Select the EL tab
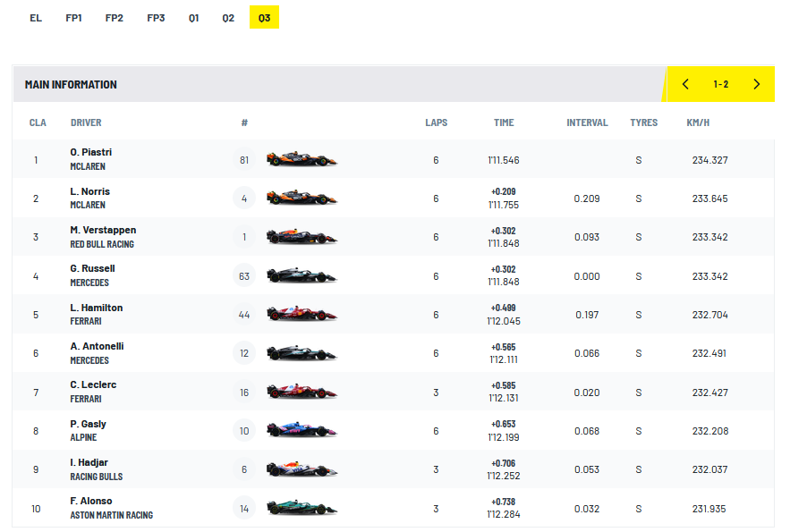Viewport: 807px width, 532px height. pos(36,18)
